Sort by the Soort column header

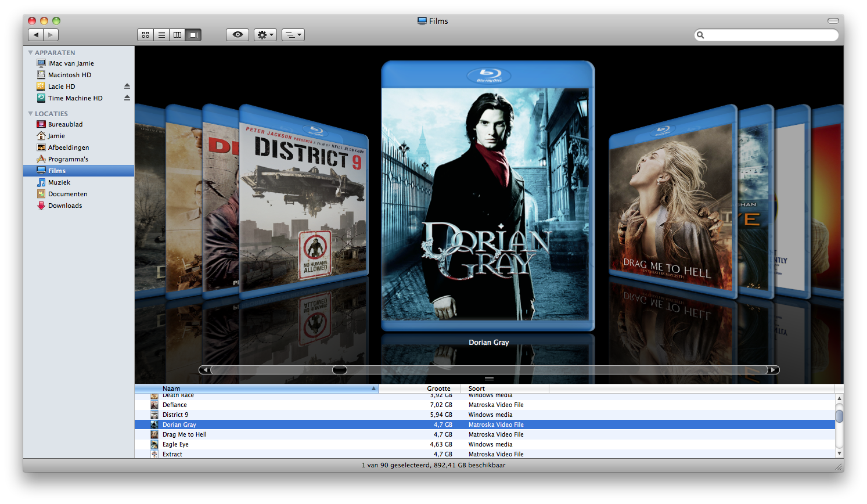[505, 388]
